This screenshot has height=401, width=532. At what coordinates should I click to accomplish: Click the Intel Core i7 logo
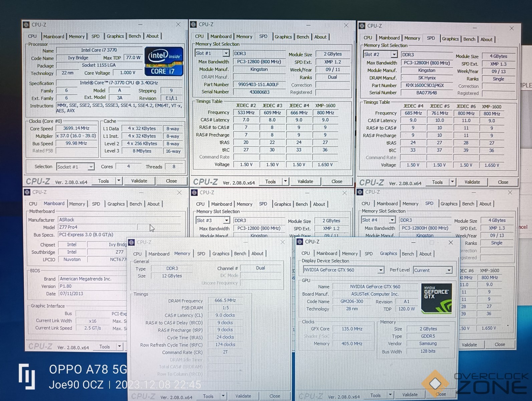pyautogui.click(x=164, y=61)
